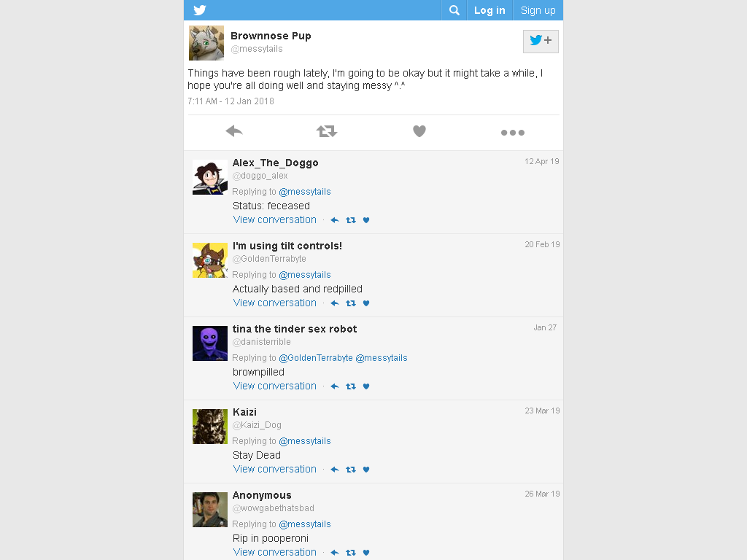Open more options three-dots on main tweet
This screenshot has height=560, width=747.
pos(513,133)
